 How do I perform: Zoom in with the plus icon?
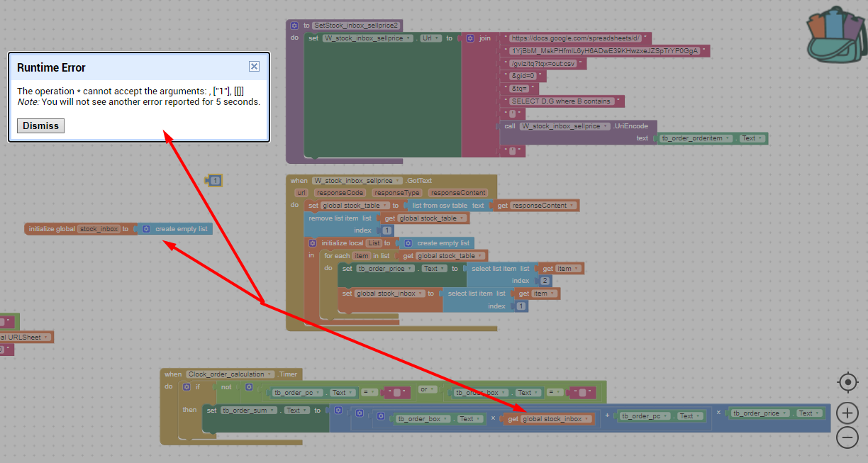pos(847,413)
